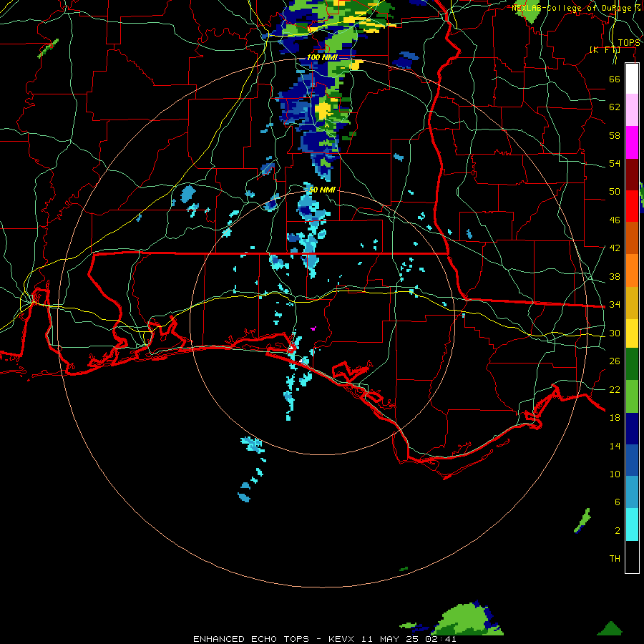The image size is (644, 644).
Task: Click the '02:41' timestamp text
Action: tap(441, 639)
